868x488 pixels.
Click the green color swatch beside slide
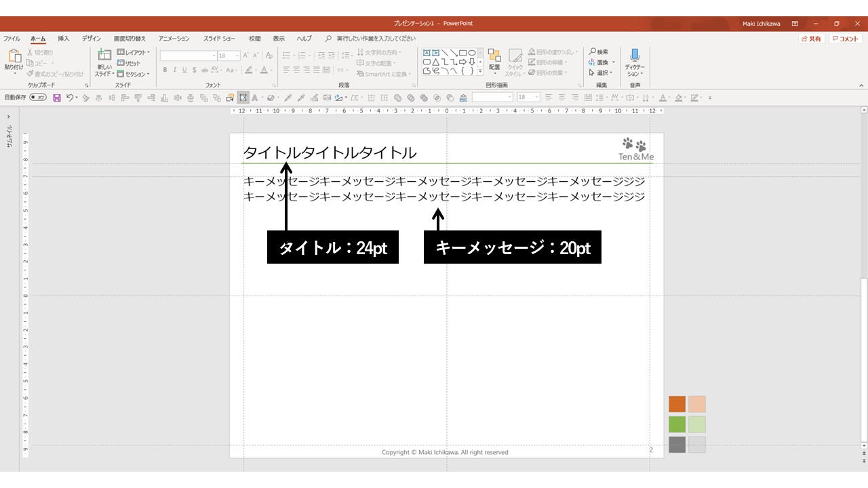click(x=677, y=424)
